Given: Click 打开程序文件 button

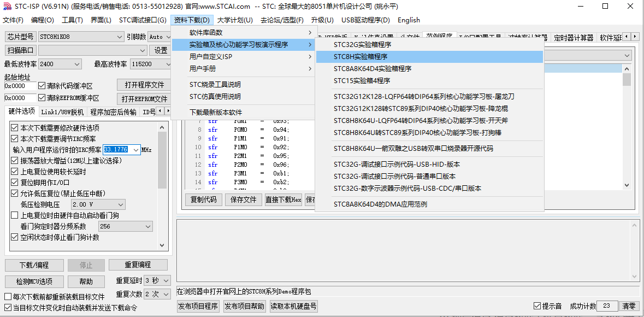Looking at the screenshot, I should tap(144, 85).
